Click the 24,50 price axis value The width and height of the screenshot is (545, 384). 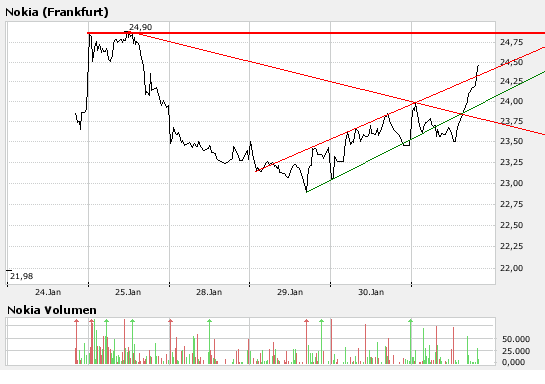(512, 62)
